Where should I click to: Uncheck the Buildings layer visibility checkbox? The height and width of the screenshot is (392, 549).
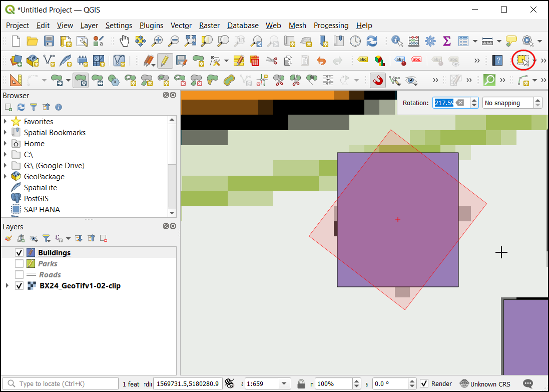20,253
